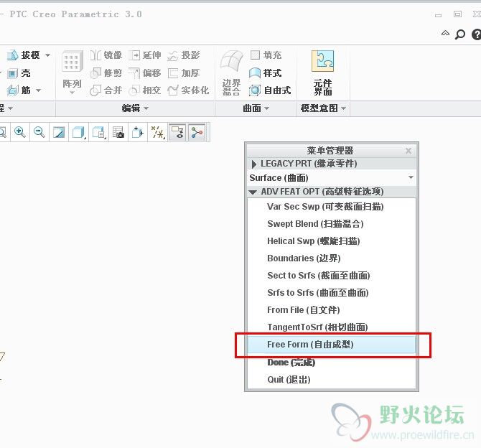Expand the 筋 dropdown arrow

coord(38,90)
